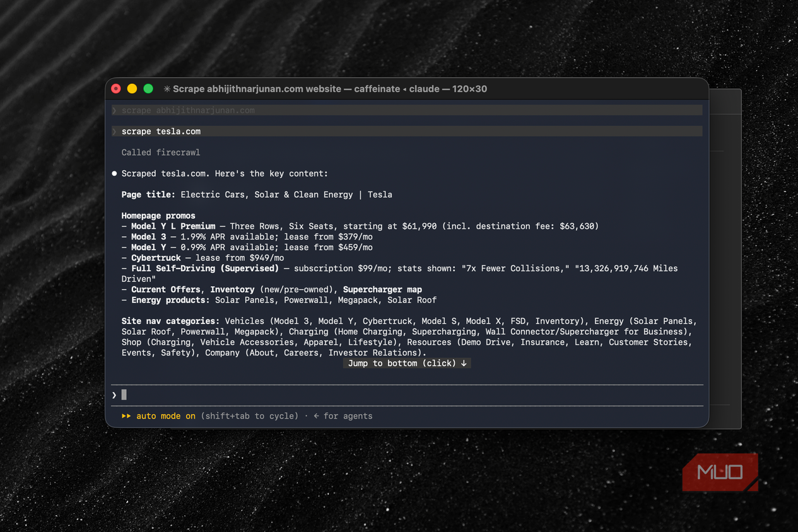The height and width of the screenshot is (532, 798).
Task: Click the "Current Offers" text
Action: [x=166, y=289]
